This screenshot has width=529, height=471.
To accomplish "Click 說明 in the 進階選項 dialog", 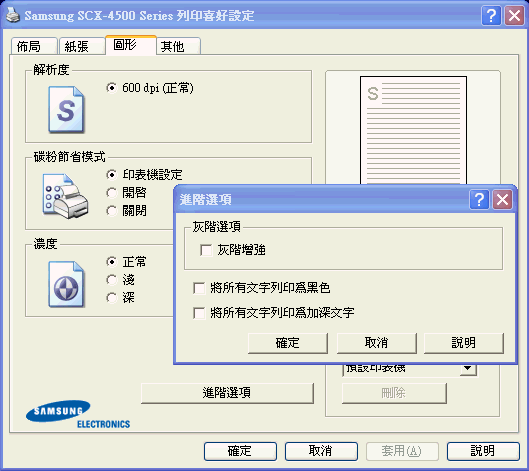I will click(464, 343).
